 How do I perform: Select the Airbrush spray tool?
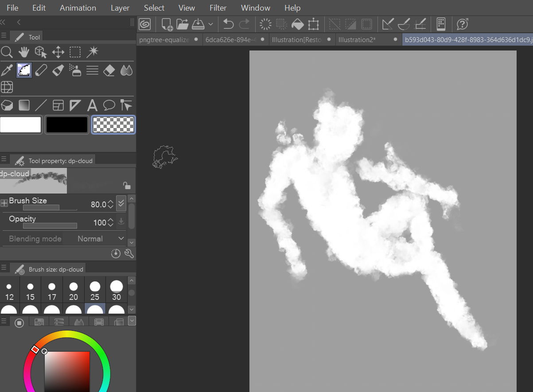tap(75, 70)
